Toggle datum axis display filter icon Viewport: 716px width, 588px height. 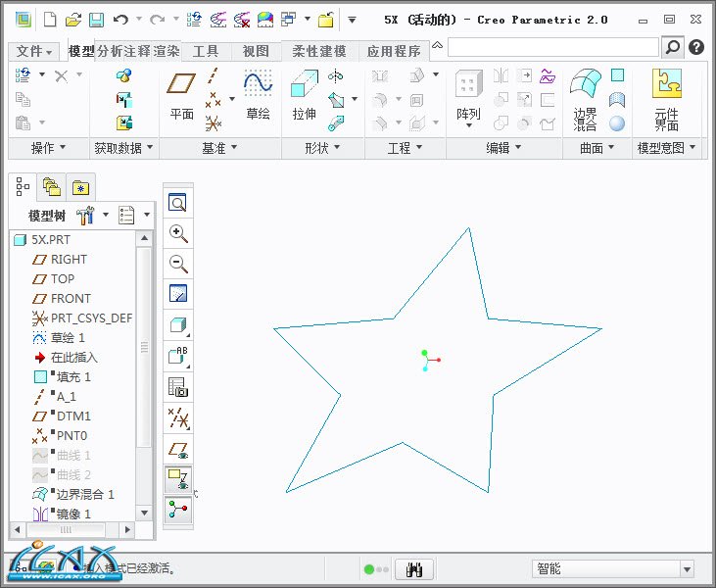(x=178, y=418)
